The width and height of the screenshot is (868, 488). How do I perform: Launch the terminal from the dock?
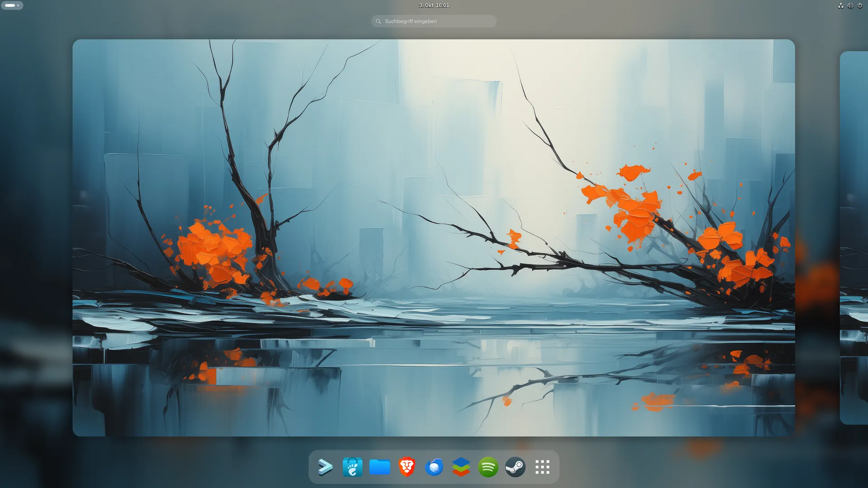point(325,467)
